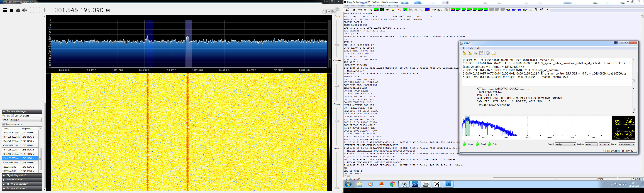
Task: Click PlanePlotter toolbar overflow arrow
Action: point(547,10)
